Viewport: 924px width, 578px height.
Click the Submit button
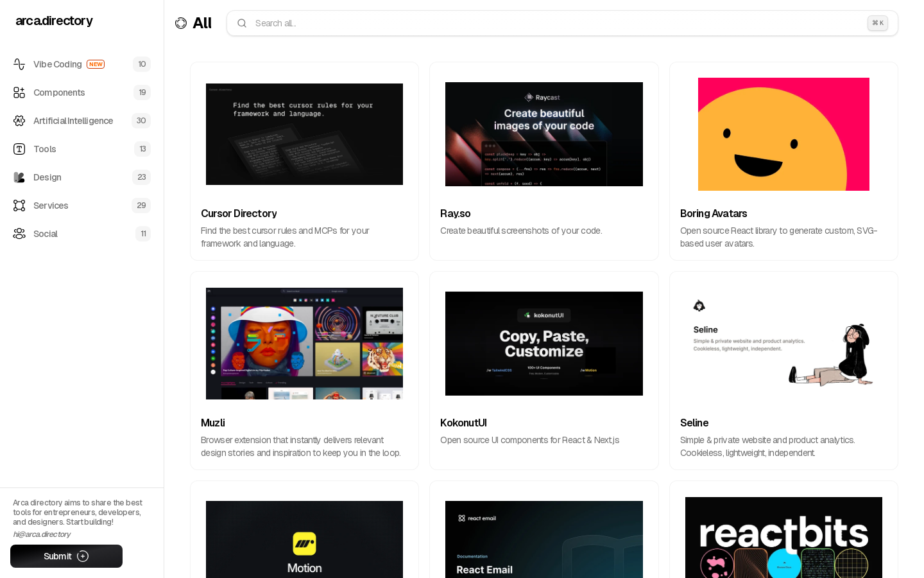click(66, 556)
